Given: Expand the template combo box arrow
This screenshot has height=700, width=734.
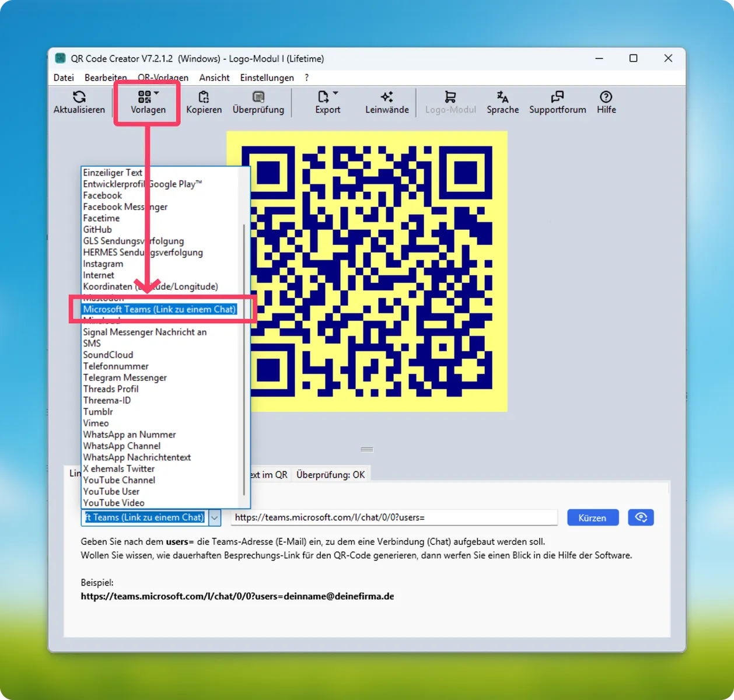Looking at the screenshot, I should point(214,517).
